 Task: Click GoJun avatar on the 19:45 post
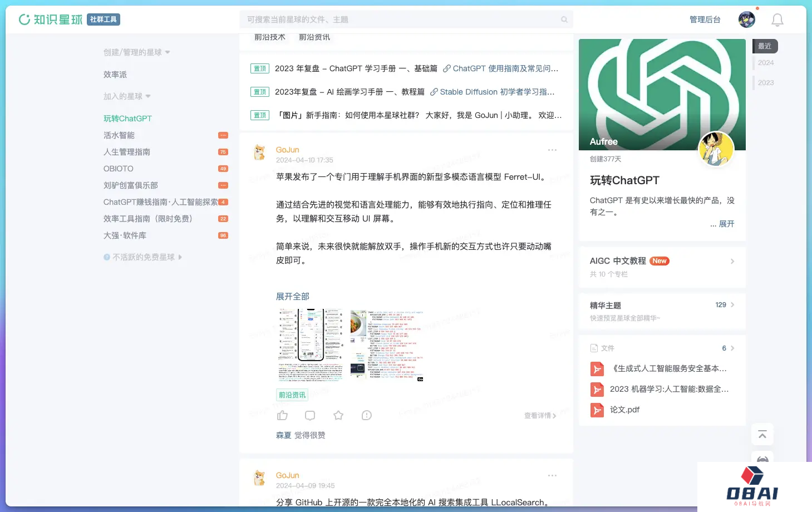tap(259, 477)
